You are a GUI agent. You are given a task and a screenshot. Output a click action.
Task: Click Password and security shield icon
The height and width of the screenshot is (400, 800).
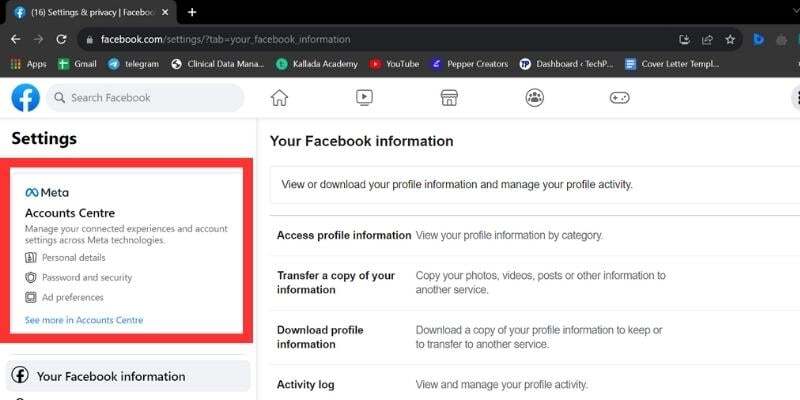coord(31,278)
